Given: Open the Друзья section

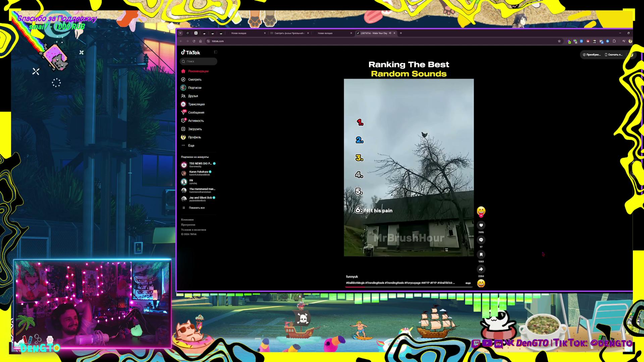Looking at the screenshot, I should tap(190, 96).
